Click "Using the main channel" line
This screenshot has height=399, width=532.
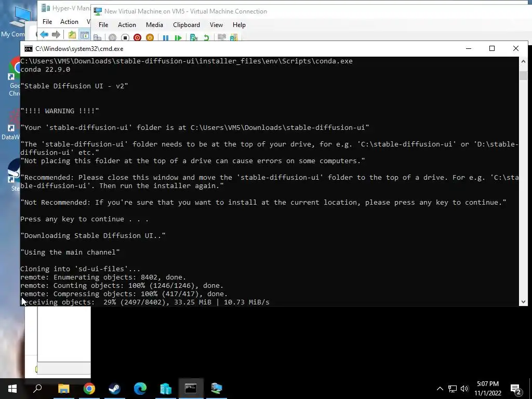70,252
